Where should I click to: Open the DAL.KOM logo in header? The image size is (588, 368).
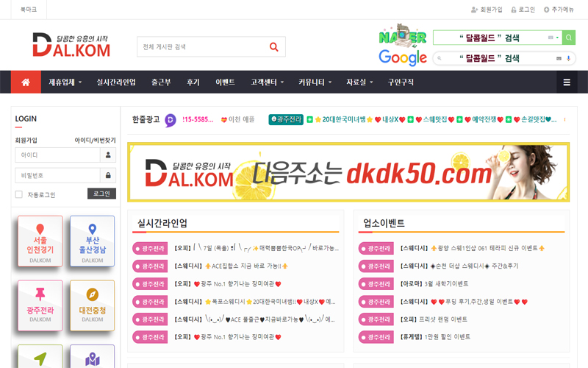click(x=71, y=45)
